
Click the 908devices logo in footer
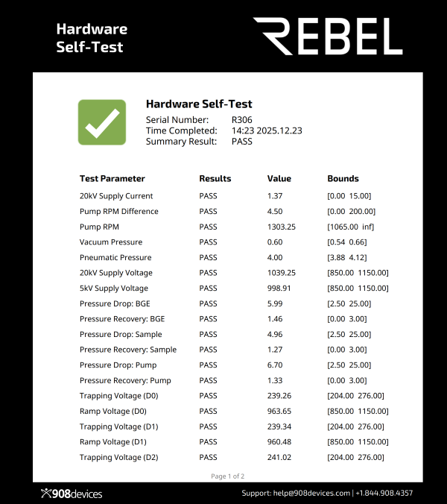tap(72, 494)
